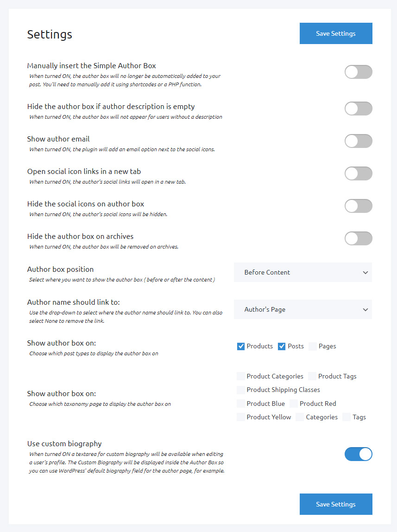
Task: Enable open social icon links in new tab
Action: tap(358, 173)
